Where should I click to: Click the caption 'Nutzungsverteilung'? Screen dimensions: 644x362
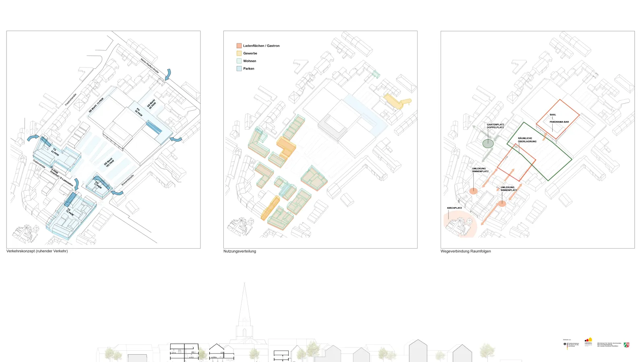click(x=239, y=251)
